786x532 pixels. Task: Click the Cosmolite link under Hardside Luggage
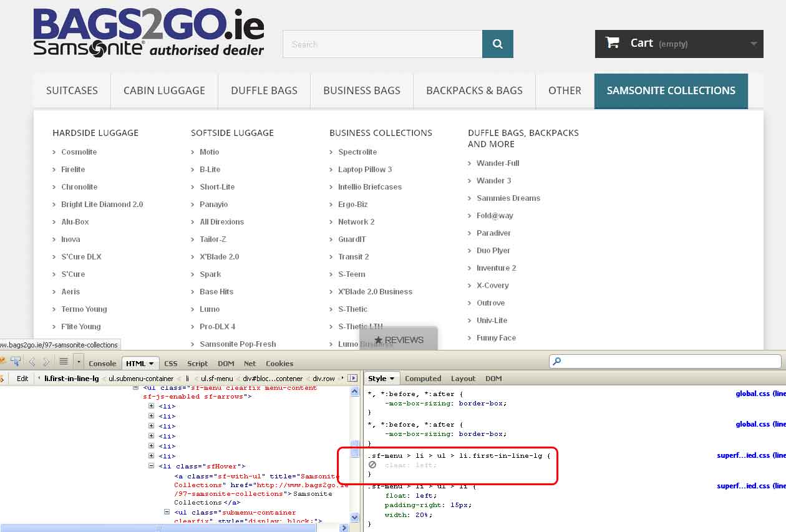coord(79,152)
